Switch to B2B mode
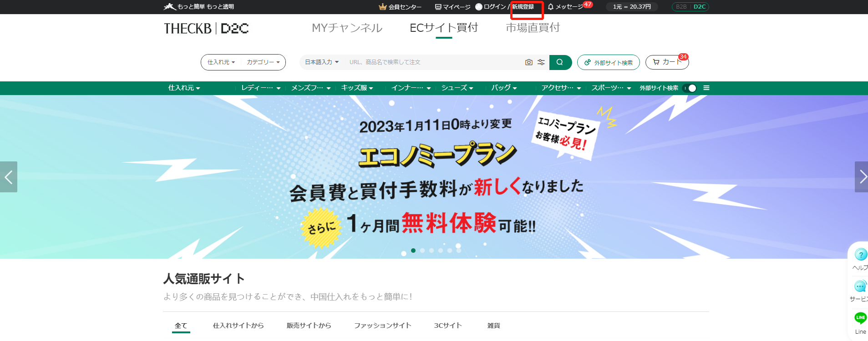This screenshot has width=868, height=341. click(x=681, y=7)
